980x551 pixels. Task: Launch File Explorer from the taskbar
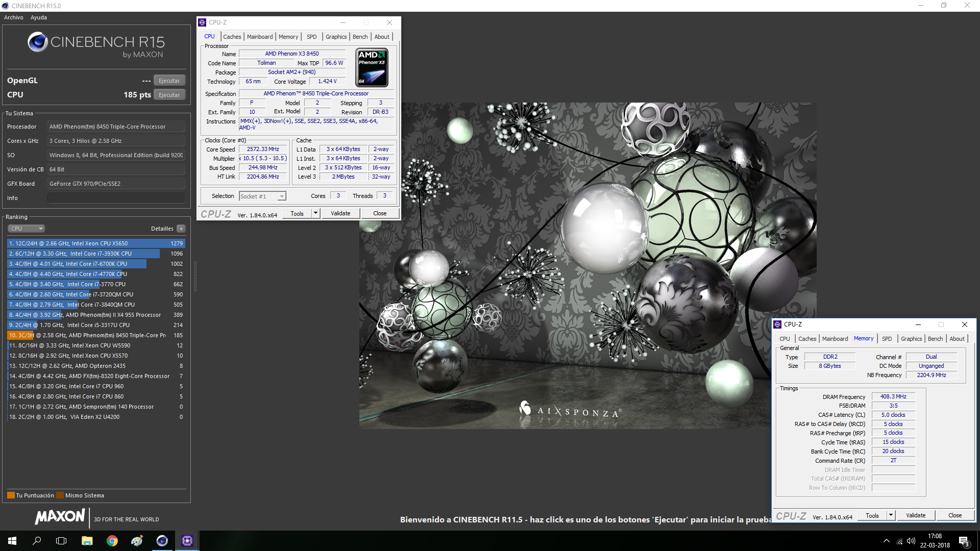[x=87, y=541]
